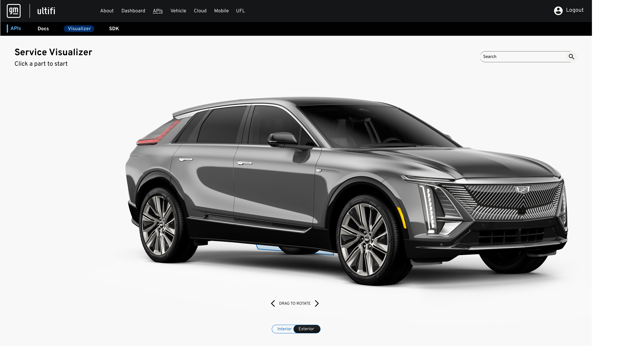The width and height of the screenshot is (644, 346).
Task: Click the Cadillac emblem on grille
Action: pyautogui.click(x=523, y=190)
